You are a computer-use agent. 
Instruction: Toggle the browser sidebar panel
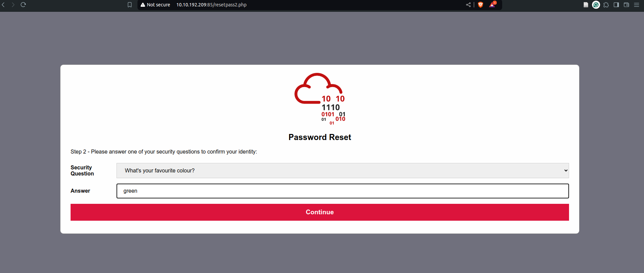click(616, 5)
